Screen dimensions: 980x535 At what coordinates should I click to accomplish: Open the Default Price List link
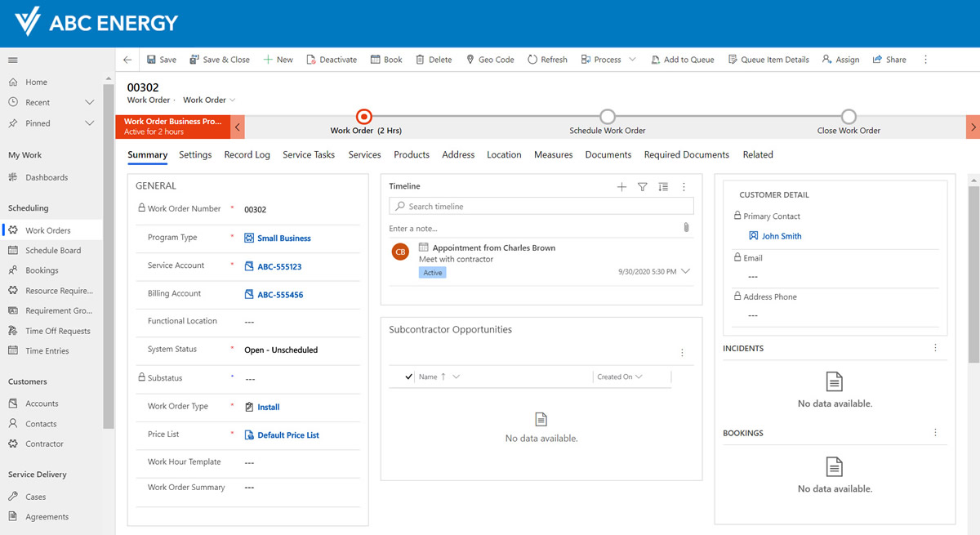pos(288,435)
